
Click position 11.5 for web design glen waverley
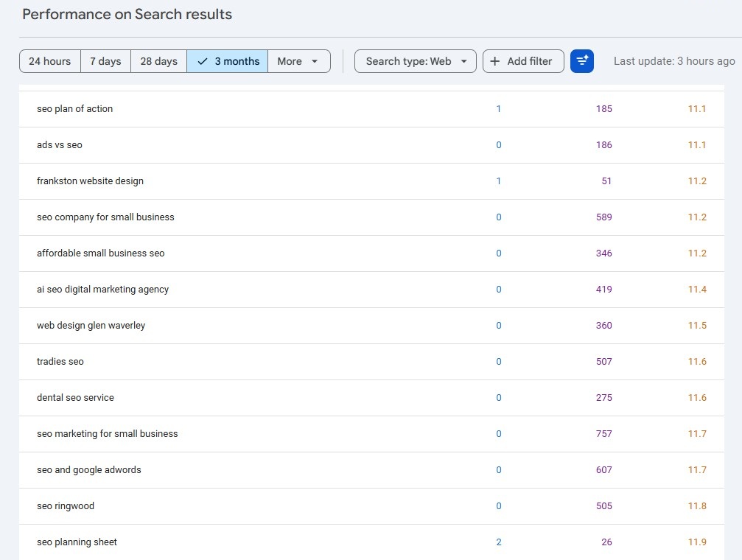pyautogui.click(x=697, y=325)
